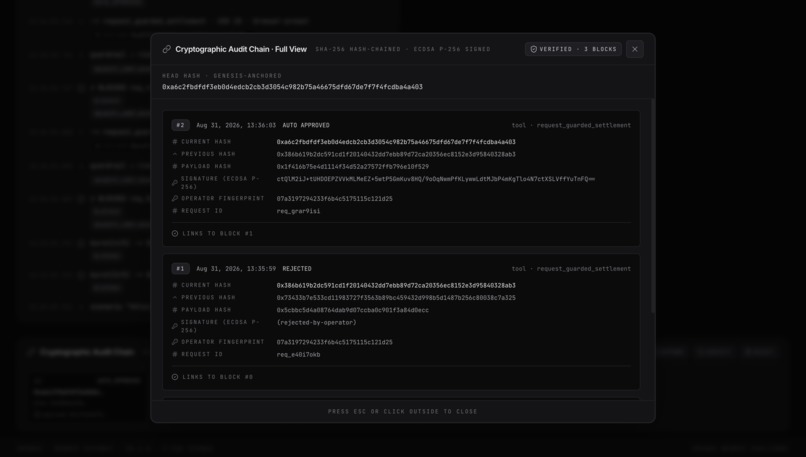This screenshot has height=457, width=806.
Task: Click the hash icon beside block #2 Current Hash
Action: point(175,141)
